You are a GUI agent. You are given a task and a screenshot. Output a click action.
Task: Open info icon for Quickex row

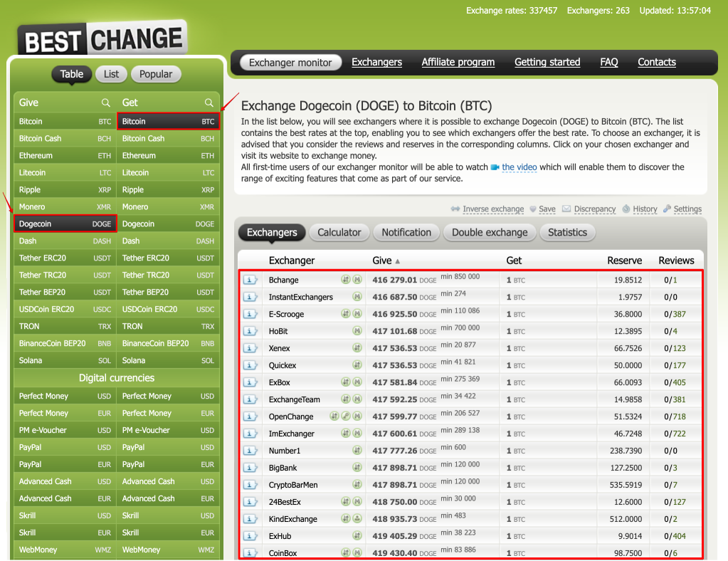250,365
